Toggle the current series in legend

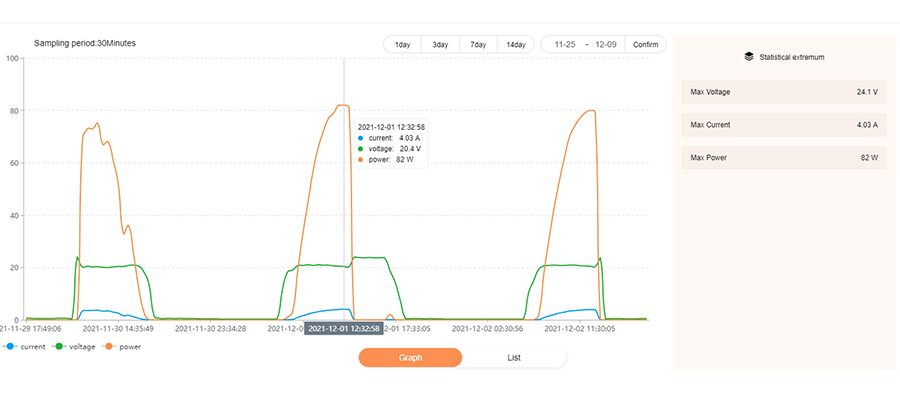(x=24, y=347)
